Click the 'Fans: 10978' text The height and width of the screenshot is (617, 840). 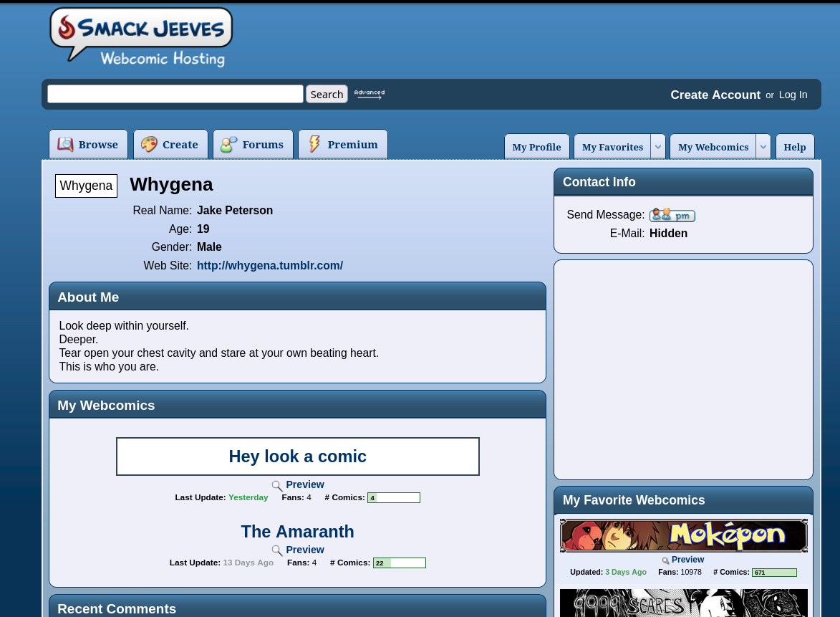(680, 573)
